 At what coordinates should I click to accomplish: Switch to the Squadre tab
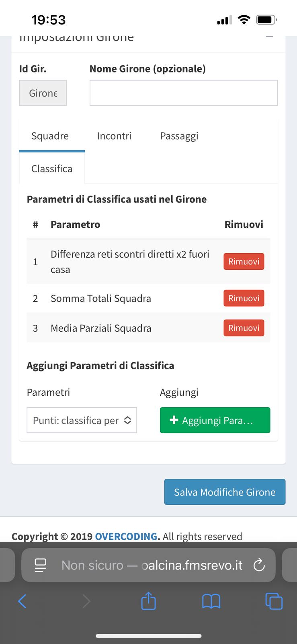pyautogui.click(x=50, y=136)
